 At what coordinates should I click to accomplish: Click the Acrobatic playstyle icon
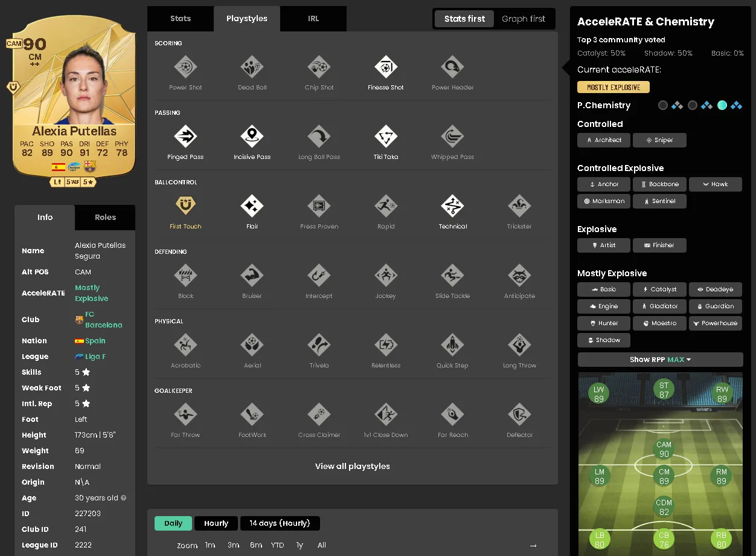click(185, 345)
